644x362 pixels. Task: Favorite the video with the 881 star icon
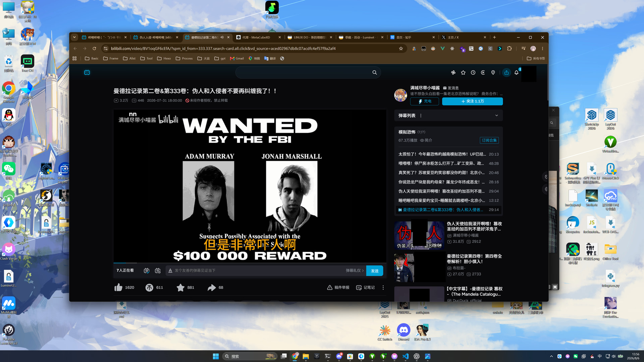click(180, 288)
